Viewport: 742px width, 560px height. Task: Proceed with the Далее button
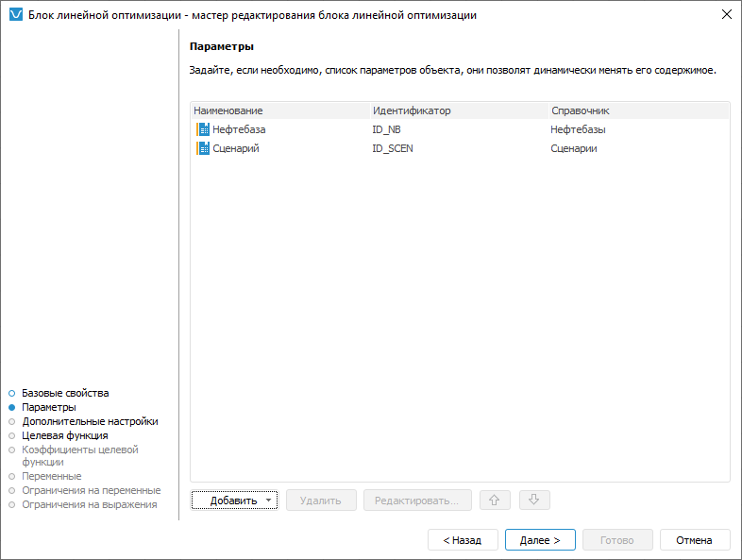click(540, 540)
